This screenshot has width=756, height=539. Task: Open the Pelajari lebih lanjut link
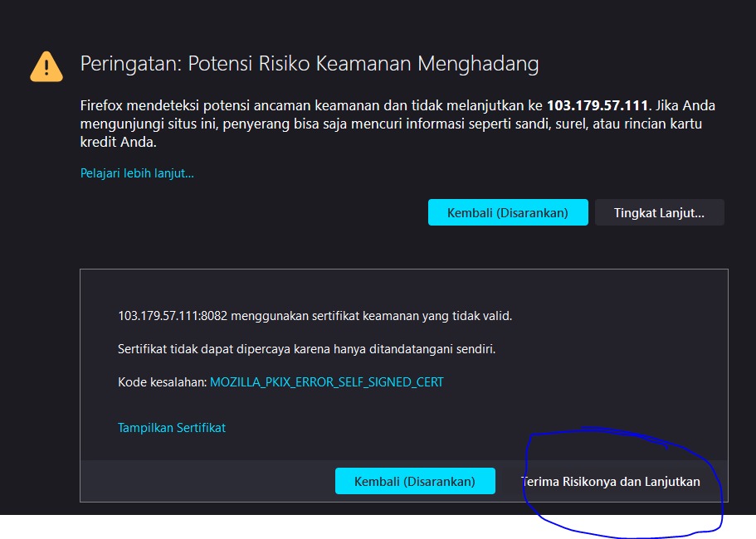click(137, 173)
